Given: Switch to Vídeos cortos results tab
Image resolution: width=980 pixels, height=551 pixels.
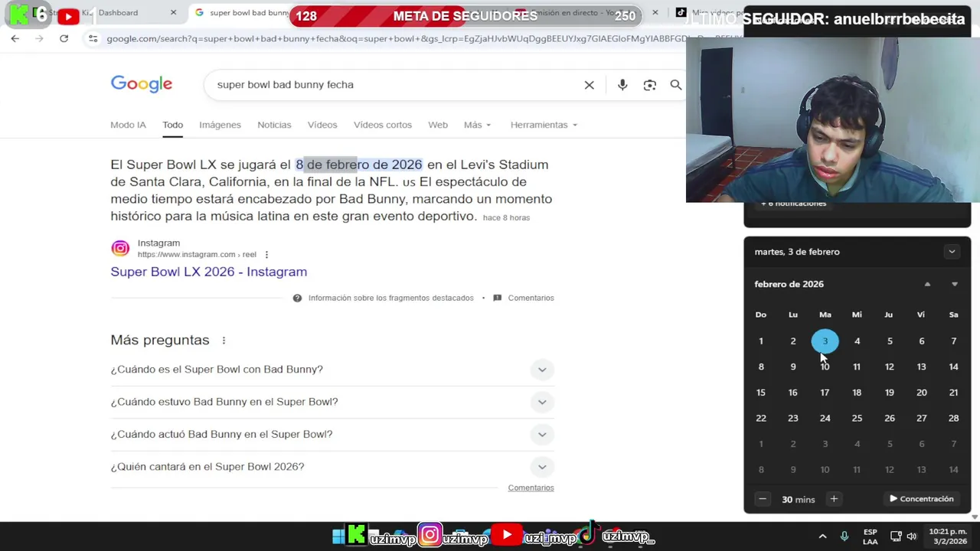Looking at the screenshot, I should click(383, 125).
